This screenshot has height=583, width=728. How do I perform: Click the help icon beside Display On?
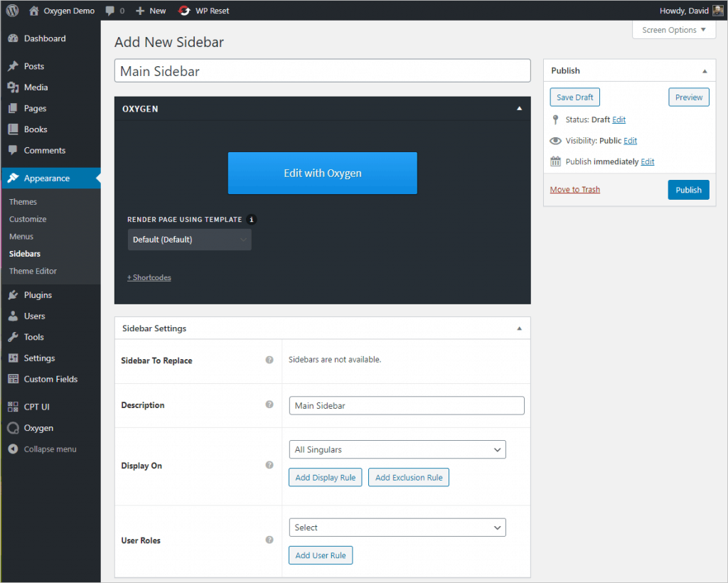[x=269, y=466]
